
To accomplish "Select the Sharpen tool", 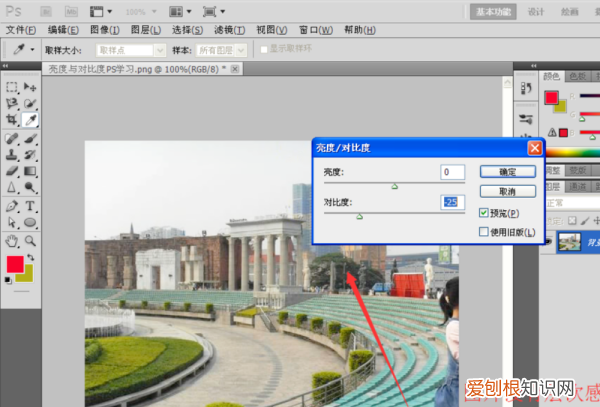I will 12,187.
